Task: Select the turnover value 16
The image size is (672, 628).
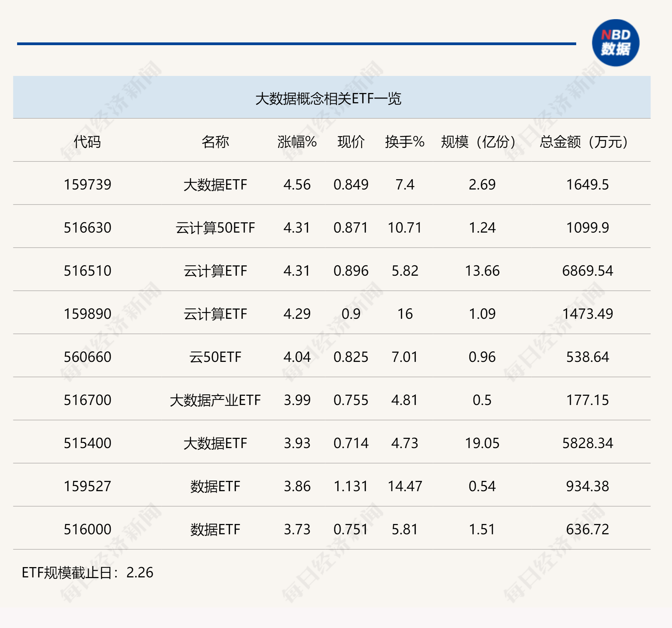Action: 405,314
